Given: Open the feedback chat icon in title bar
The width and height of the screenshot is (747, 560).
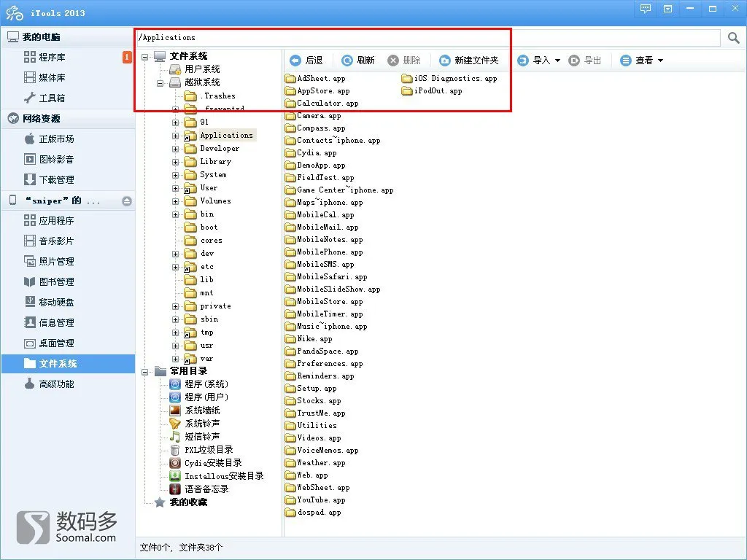Looking at the screenshot, I should pos(646,9).
